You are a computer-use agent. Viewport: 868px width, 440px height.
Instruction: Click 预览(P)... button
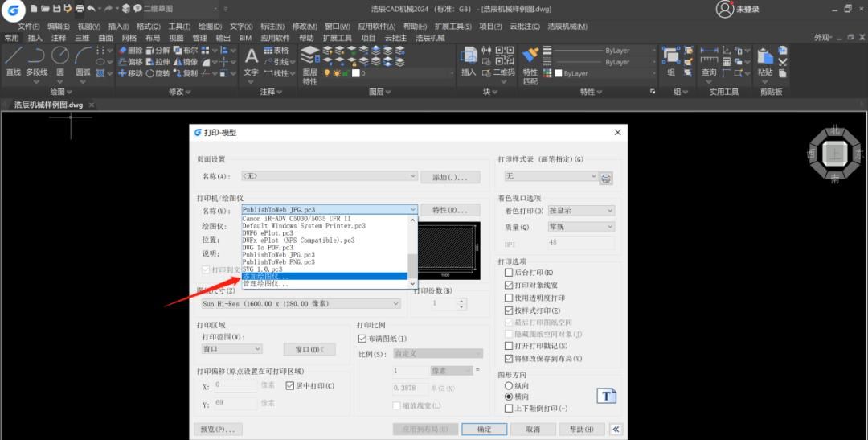pyautogui.click(x=218, y=429)
